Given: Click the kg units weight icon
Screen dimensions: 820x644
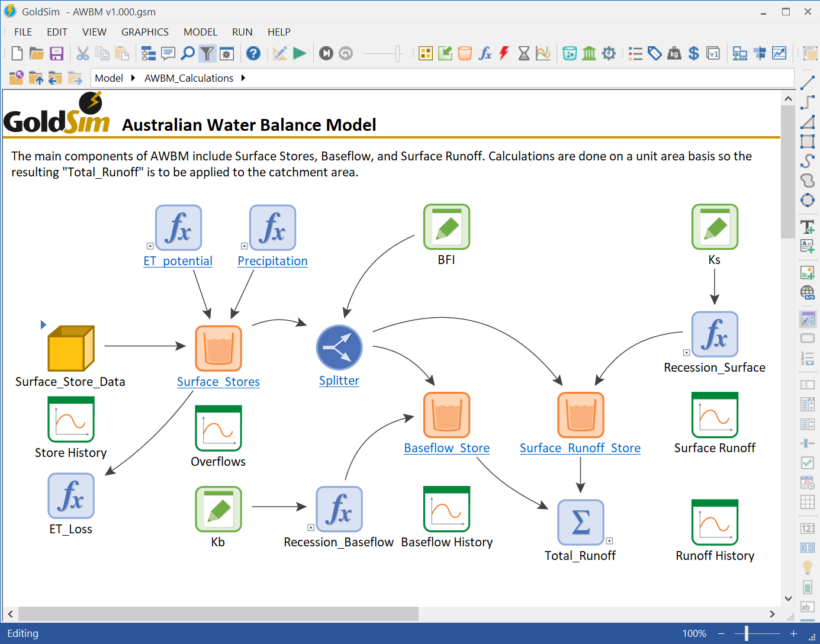Looking at the screenshot, I should pos(674,53).
